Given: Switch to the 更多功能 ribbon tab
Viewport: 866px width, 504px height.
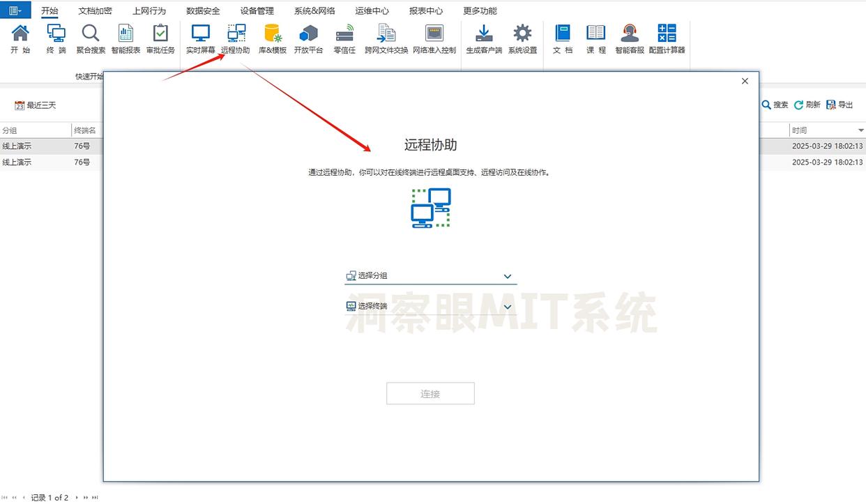Looking at the screenshot, I should pos(480,10).
